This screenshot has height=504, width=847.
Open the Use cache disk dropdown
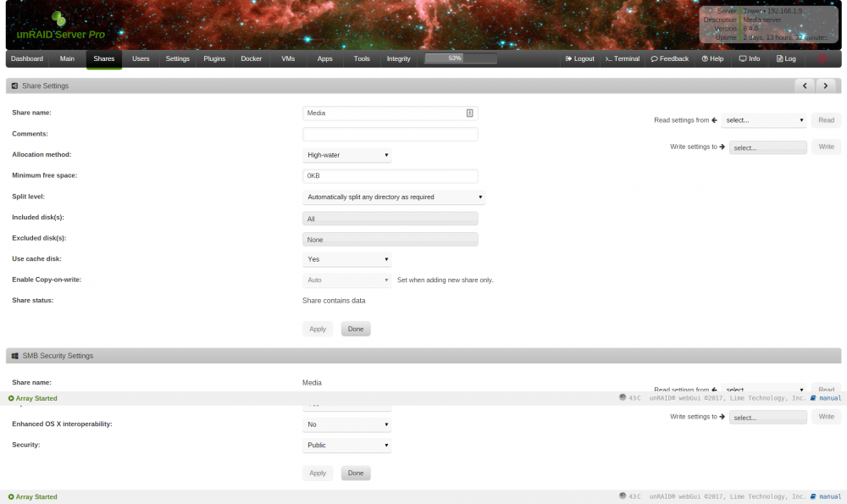click(346, 259)
